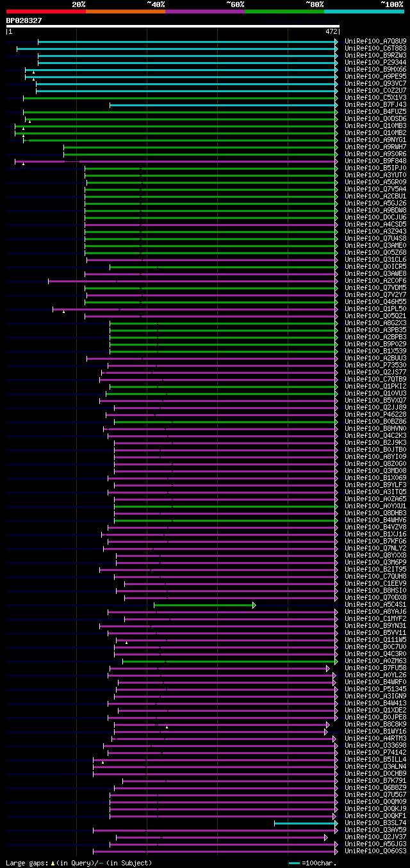Click the green alignment bar of A0ZM63
This screenshot has height=868, width=410.
click(229, 661)
